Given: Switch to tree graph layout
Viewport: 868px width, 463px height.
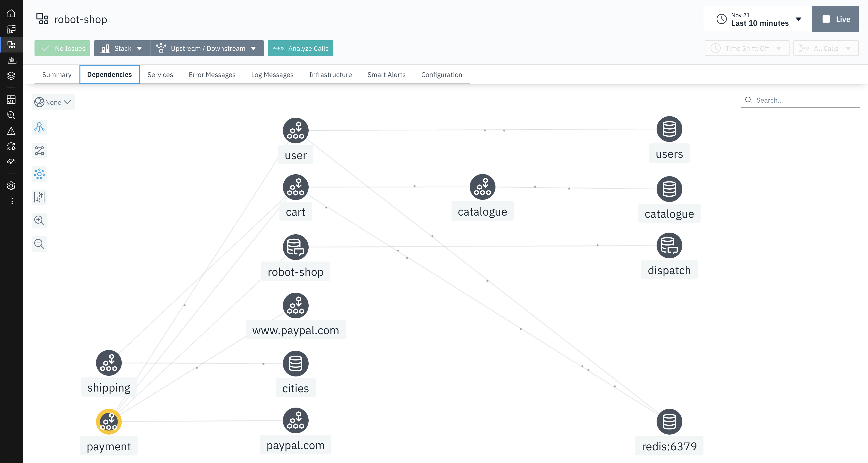Looking at the screenshot, I should 39,127.
